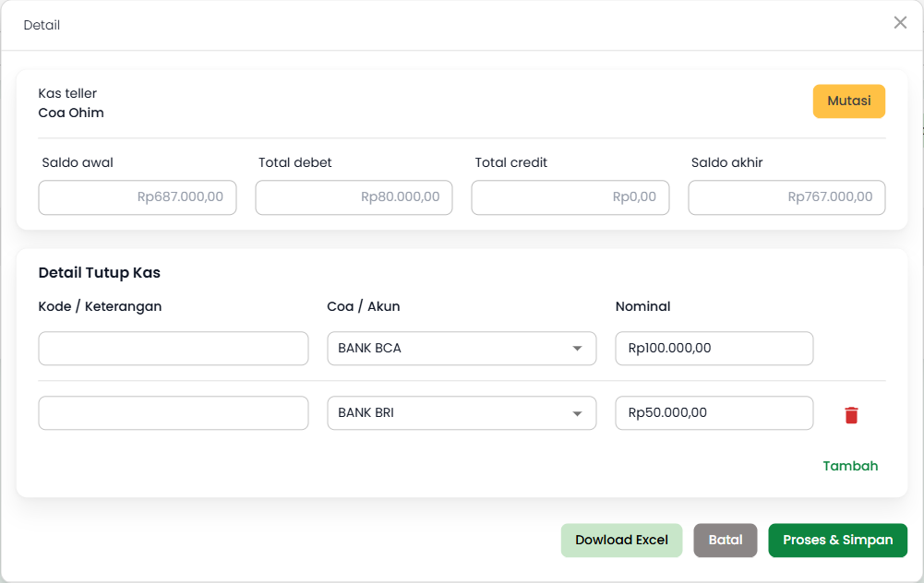
Task: Click the Proses & Simpan button
Action: pyautogui.click(x=837, y=541)
